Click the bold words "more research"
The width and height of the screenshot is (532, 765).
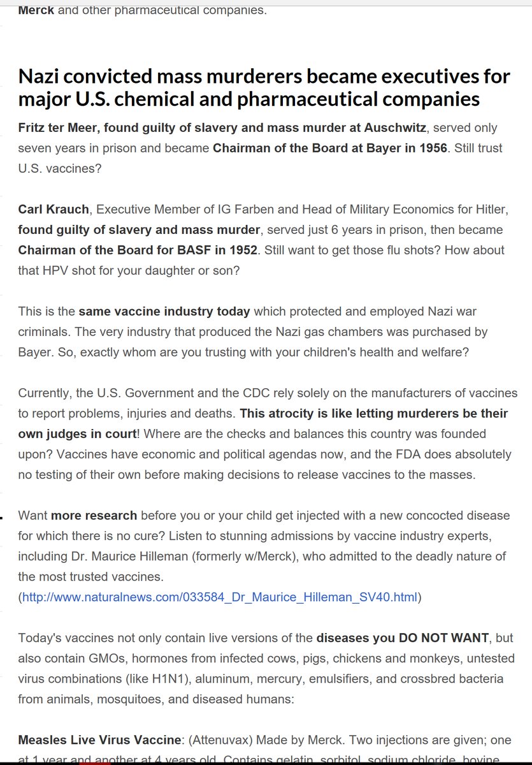[x=94, y=515]
